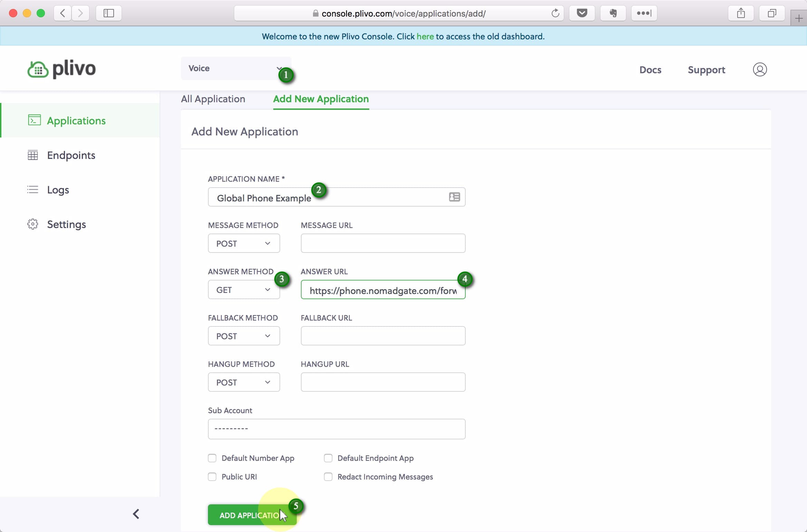This screenshot has width=807, height=532.
Task: Open the Hangup Method dropdown
Action: coord(244,382)
